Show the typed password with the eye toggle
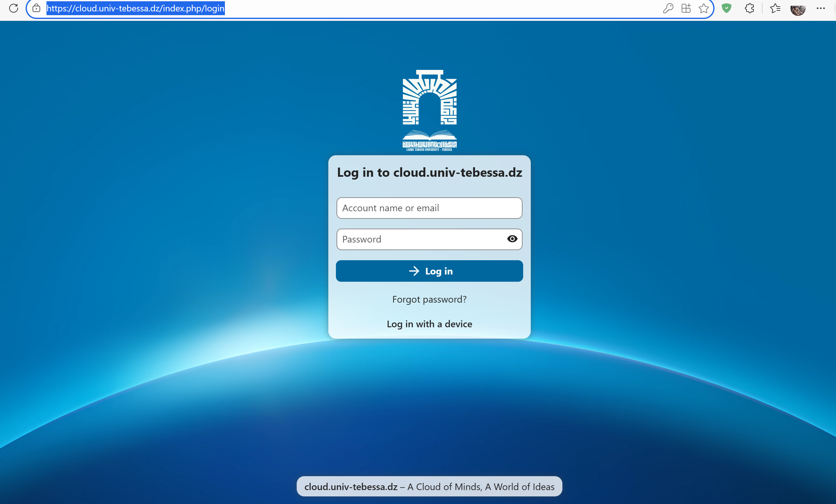The height and width of the screenshot is (504, 836). click(512, 239)
